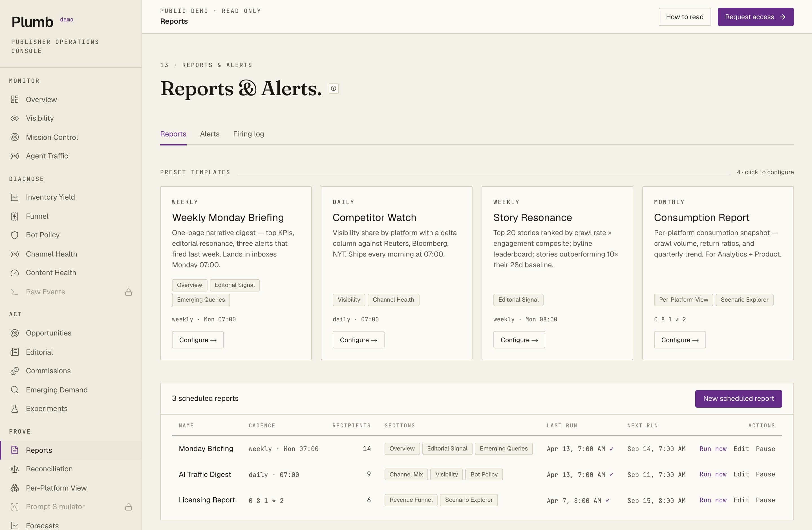
Task: Click the Cadence column header
Action: (262, 426)
